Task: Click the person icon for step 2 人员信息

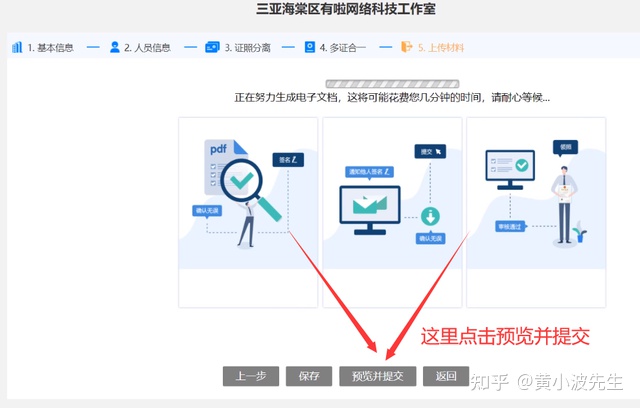Action: click(x=115, y=47)
